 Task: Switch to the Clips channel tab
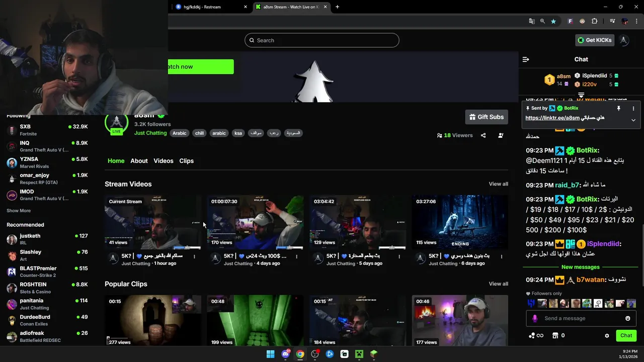click(186, 161)
